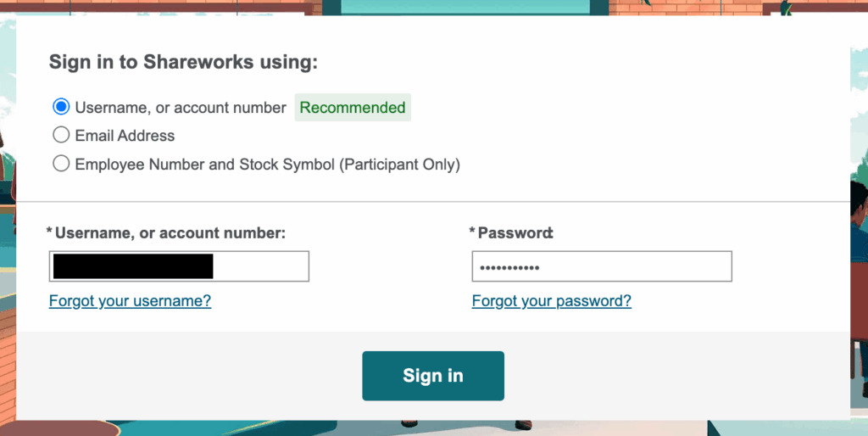This screenshot has height=436, width=868.
Task: Click the green Recommended badge
Action: (x=353, y=108)
